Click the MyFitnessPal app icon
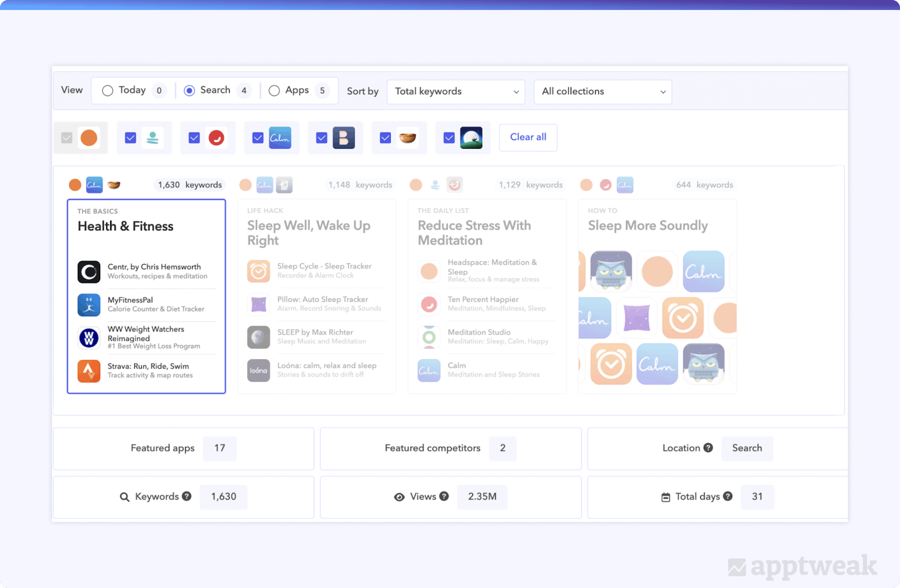The image size is (900, 588). pyautogui.click(x=89, y=305)
